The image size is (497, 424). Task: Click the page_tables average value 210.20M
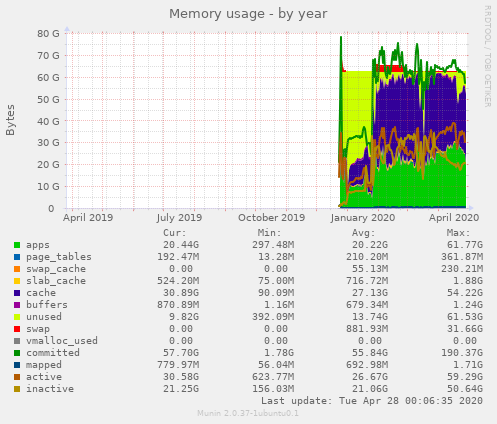[367, 257]
